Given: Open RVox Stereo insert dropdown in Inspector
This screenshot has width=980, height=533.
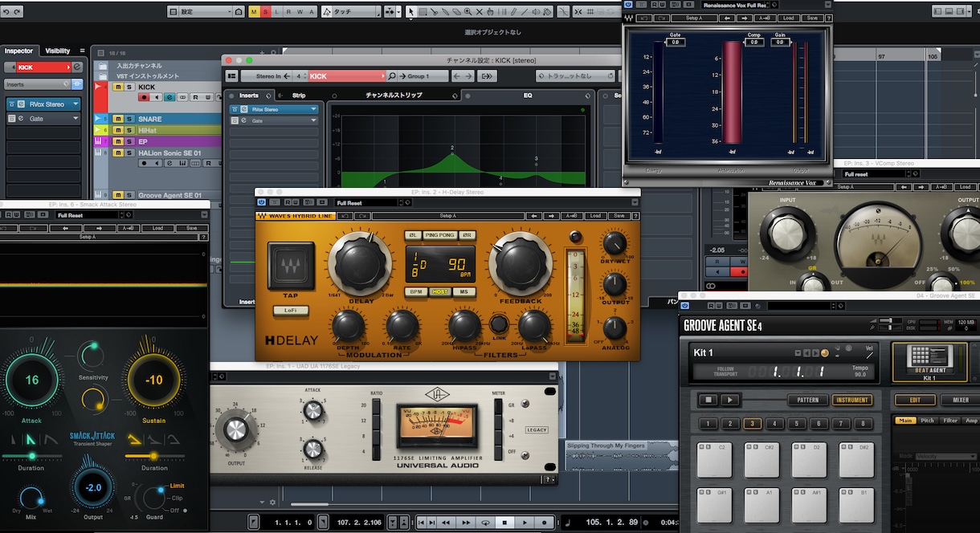Looking at the screenshot, I should click(75, 104).
